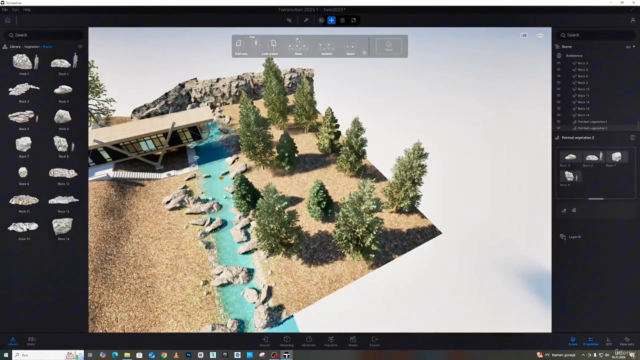
Task: Select Rock 7 in painted vegetation palette
Action: coord(617,157)
